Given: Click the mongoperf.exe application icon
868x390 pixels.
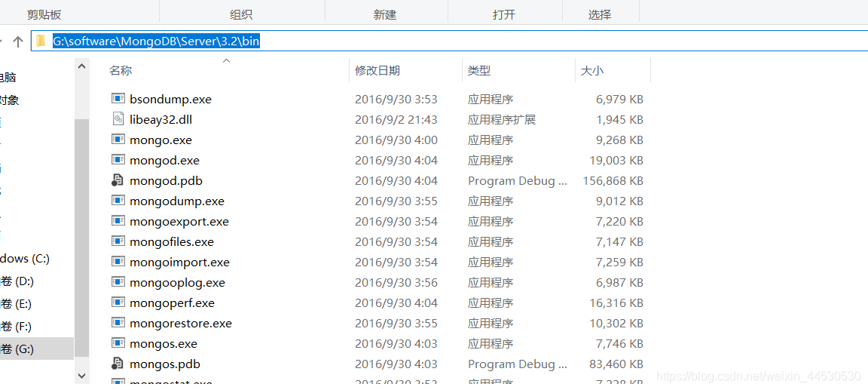Looking at the screenshot, I should pyautogui.click(x=118, y=302).
